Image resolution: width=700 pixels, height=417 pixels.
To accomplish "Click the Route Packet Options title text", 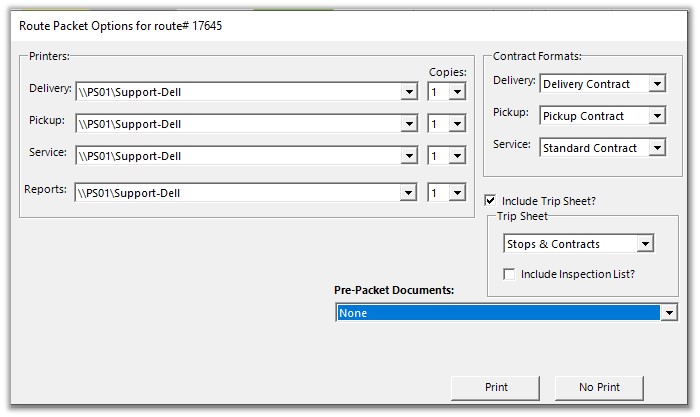I will [x=120, y=26].
